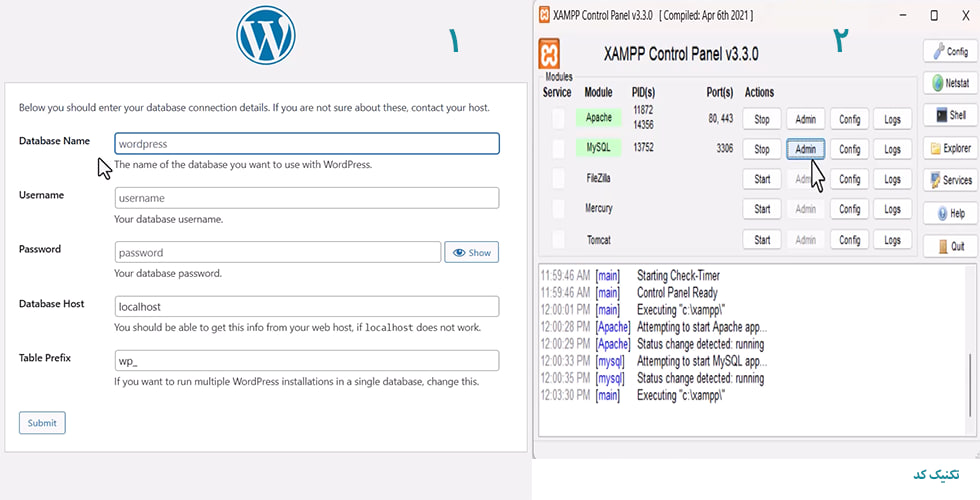The image size is (980, 500).
Task: Open Windows Services from XAMPP
Action: coord(950,180)
